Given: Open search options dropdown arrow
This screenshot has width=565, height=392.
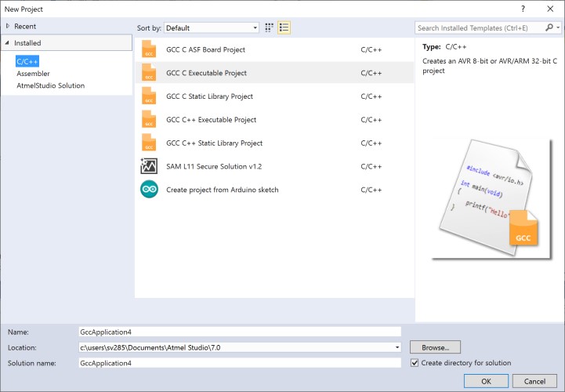Looking at the screenshot, I should coord(558,27).
